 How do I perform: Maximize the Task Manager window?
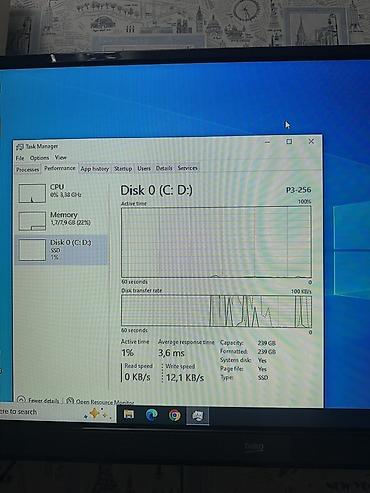click(289, 141)
